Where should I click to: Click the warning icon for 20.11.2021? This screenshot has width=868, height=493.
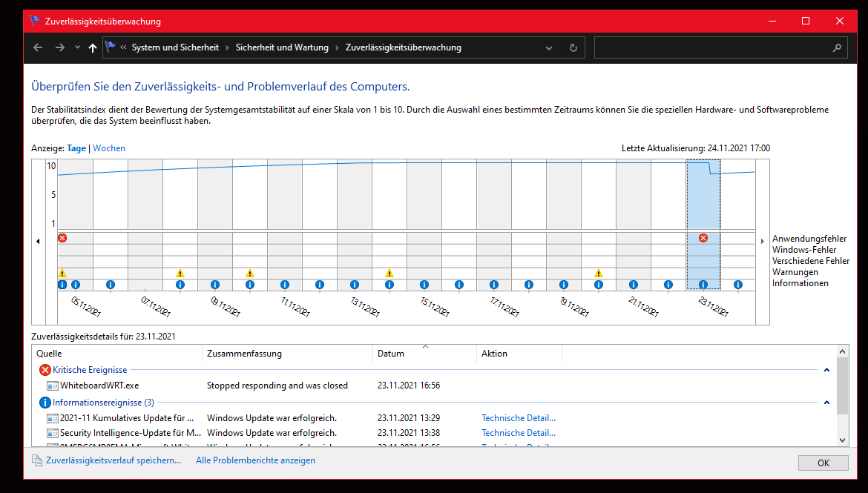599,273
